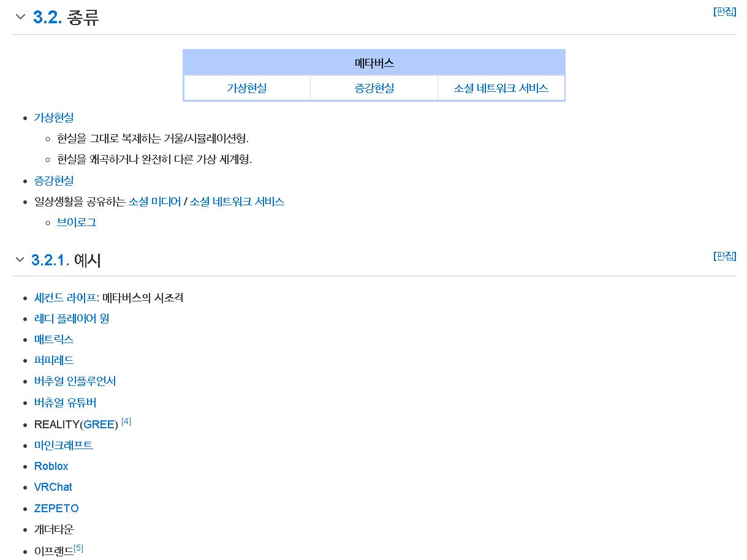Click text 현실을 왜곡하거나 완전히 다른 가상 세계형

pos(154,159)
